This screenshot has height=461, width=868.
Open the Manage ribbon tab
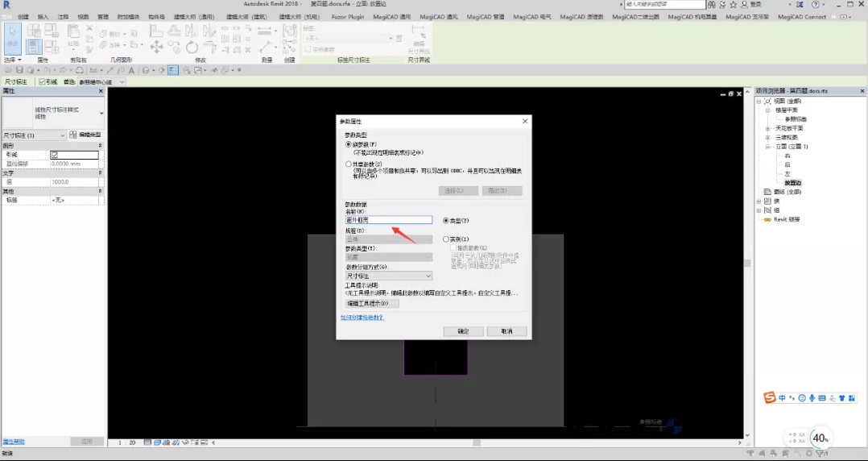pos(103,17)
